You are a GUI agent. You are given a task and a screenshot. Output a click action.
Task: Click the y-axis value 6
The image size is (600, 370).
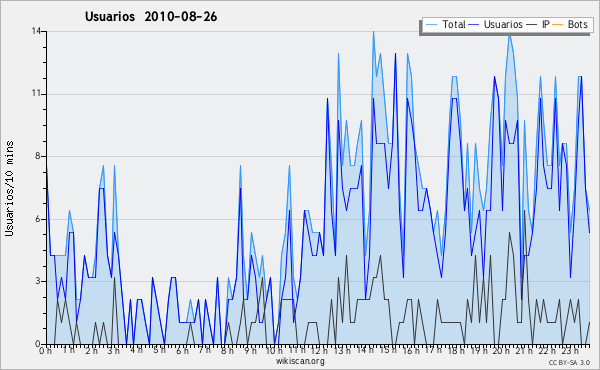click(x=38, y=219)
